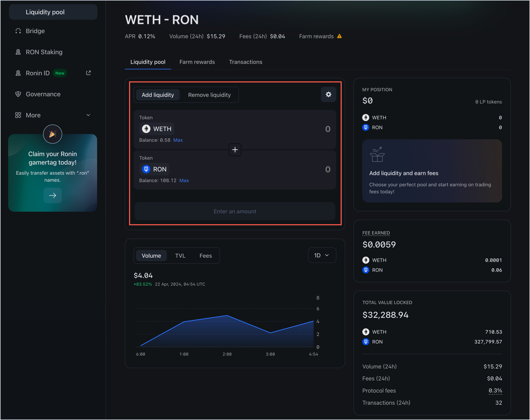Click the WETH amount input field
530x420 pixels.
pos(328,129)
